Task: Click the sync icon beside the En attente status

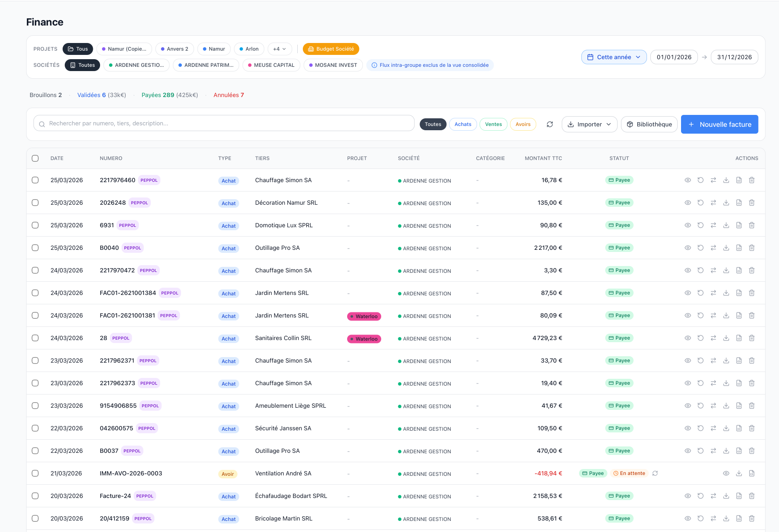Action: [x=655, y=473]
